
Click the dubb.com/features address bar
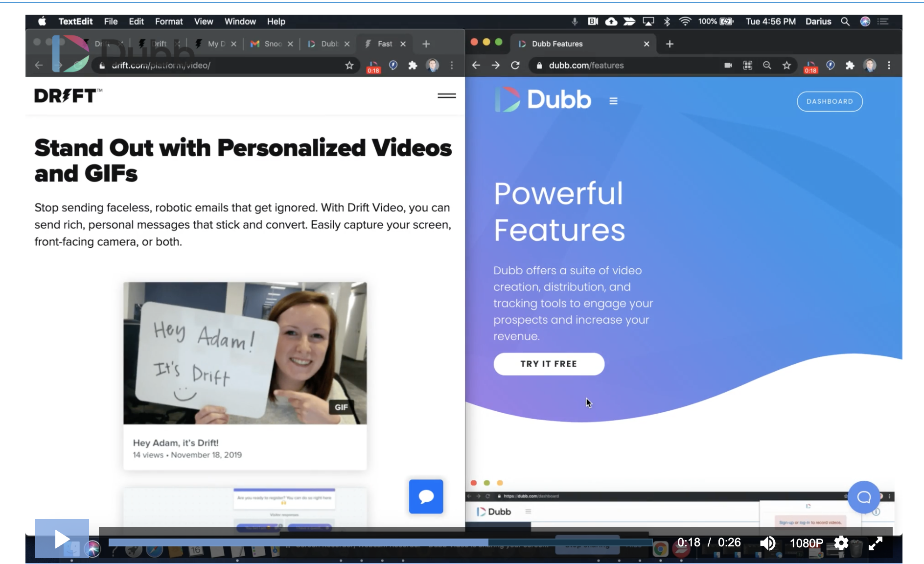622,65
